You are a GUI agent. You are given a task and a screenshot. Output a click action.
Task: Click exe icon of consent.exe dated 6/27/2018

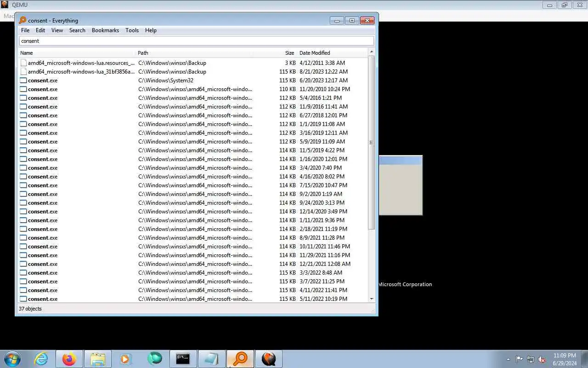(23, 115)
